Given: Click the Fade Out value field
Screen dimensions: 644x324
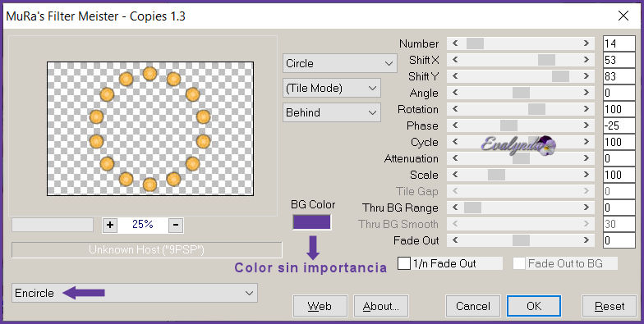Looking at the screenshot, I should (619, 240).
